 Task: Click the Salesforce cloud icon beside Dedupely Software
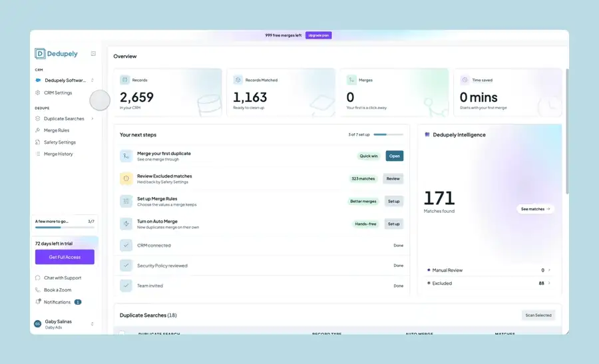38,81
